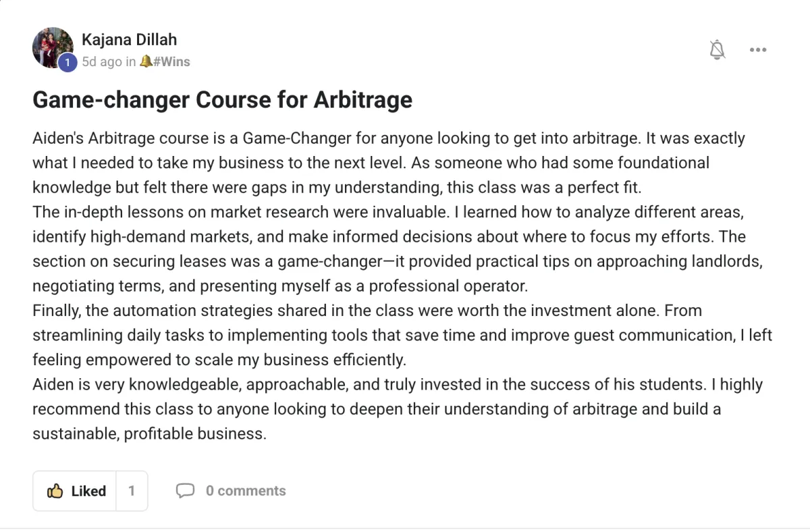This screenshot has height=532, width=810.
Task: Click the paragraph starting Aiden's Arbitrage course
Action: tap(389, 163)
